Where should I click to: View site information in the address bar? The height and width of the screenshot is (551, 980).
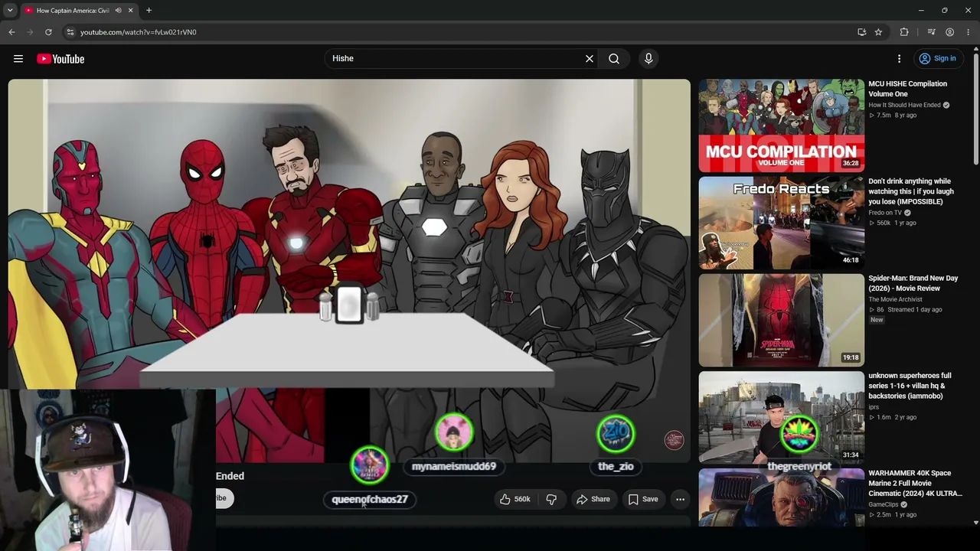point(70,32)
